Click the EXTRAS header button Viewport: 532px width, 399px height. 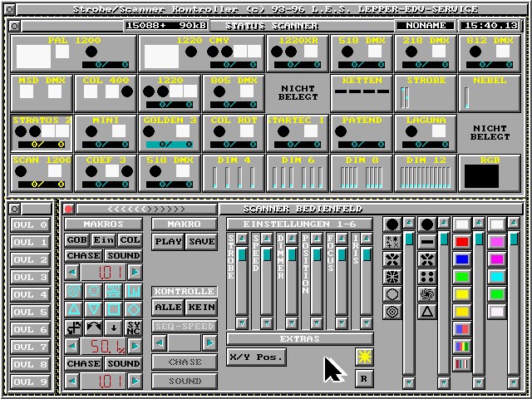tap(299, 338)
